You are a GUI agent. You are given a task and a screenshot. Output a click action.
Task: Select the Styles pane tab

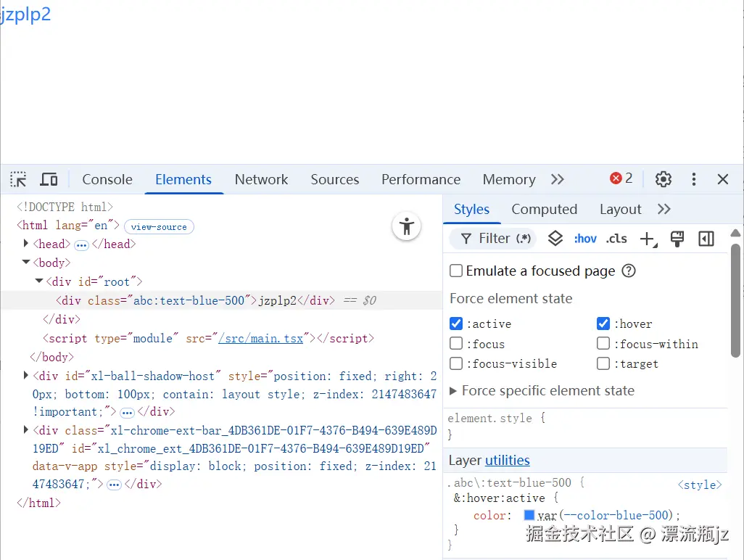pyautogui.click(x=471, y=210)
